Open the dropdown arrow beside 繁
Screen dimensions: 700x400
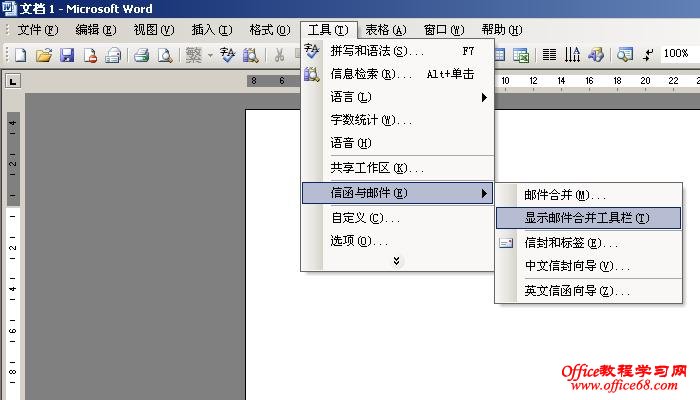(210, 55)
